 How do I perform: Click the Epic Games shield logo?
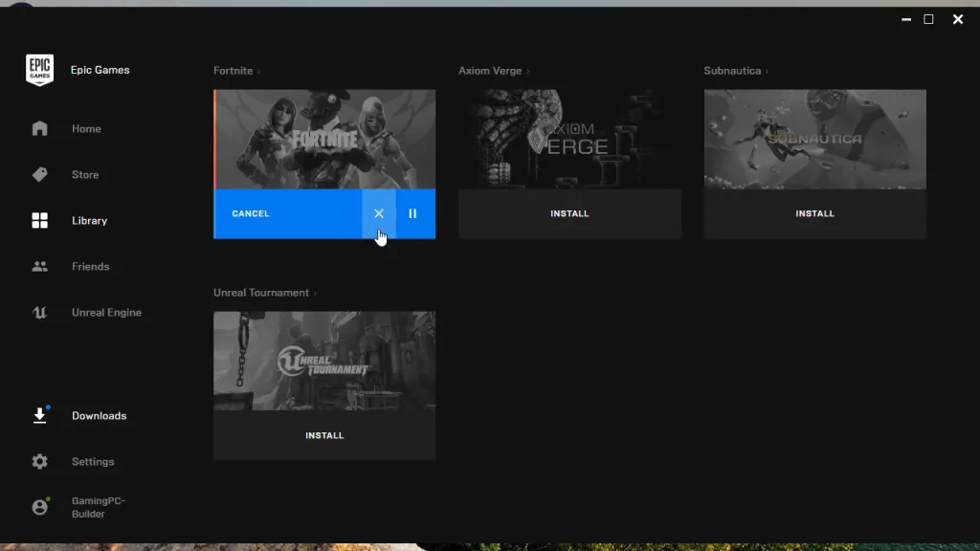pos(39,69)
